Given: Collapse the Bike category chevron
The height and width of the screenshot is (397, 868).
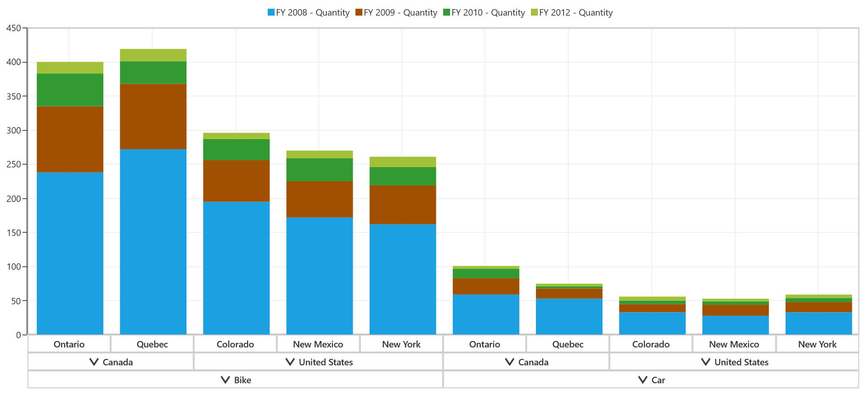Looking at the screenshot, I should click(x=225, y=380).
